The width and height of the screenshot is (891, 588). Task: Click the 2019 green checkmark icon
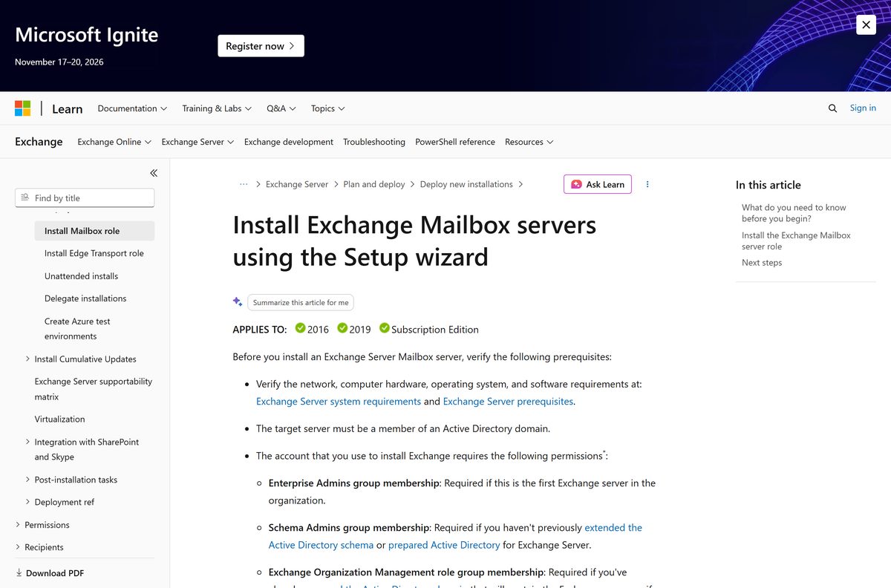[342, 328]
